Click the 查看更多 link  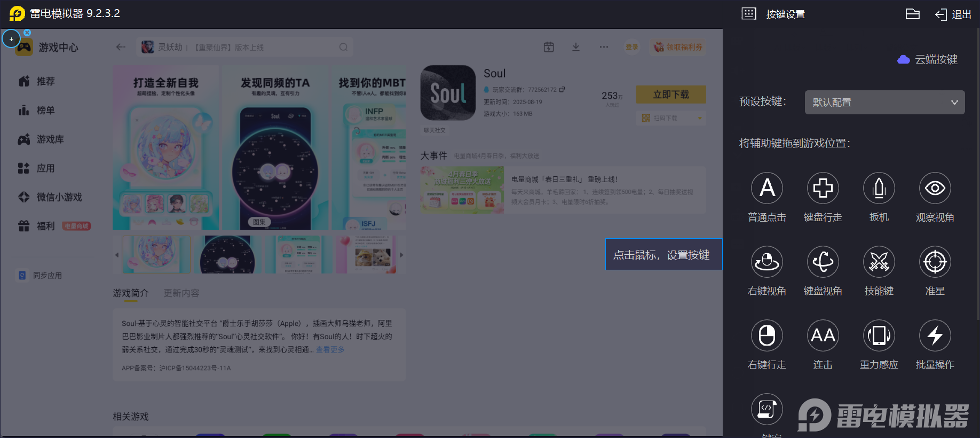pyautogui.click(x=330, y=349)
